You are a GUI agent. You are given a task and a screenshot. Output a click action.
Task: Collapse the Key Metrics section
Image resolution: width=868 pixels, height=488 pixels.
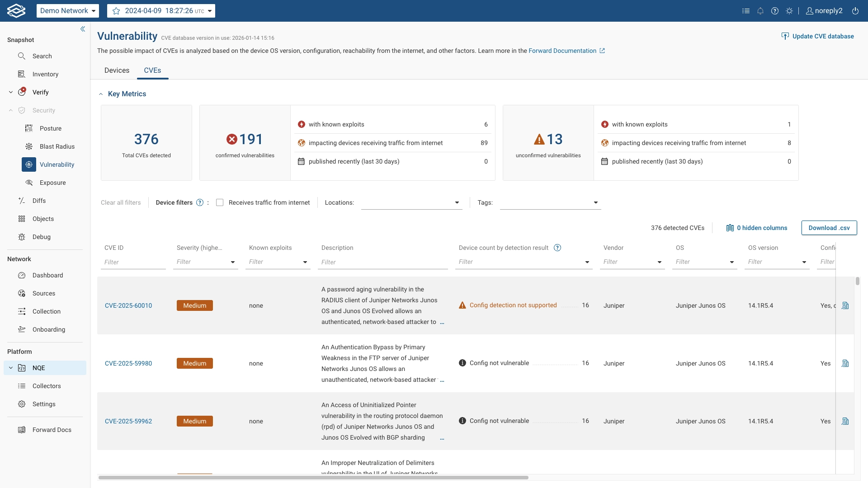(101, 94)
